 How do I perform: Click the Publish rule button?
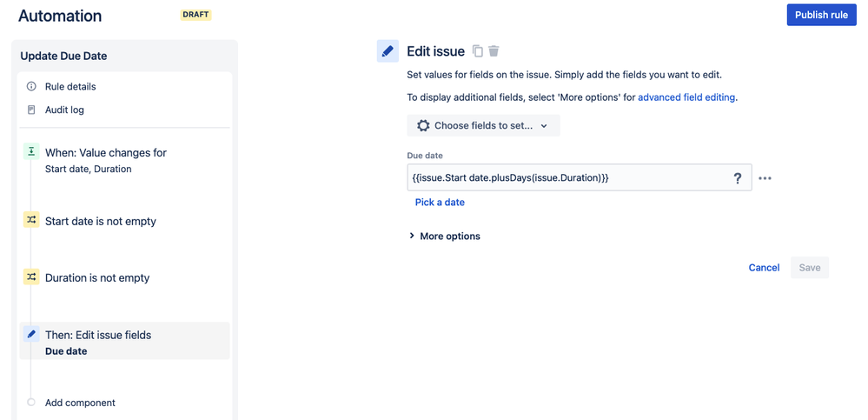(x=821, y=15)
